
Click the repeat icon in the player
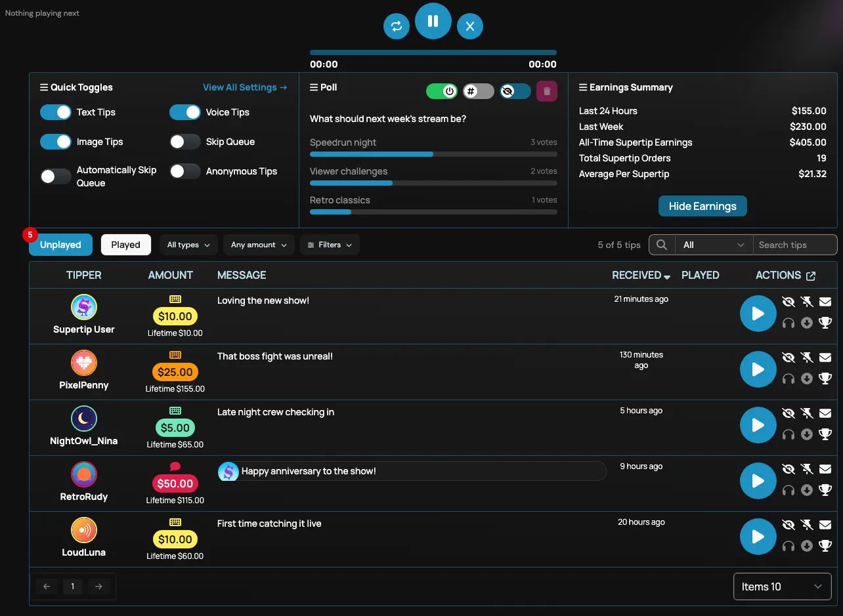pyautogui.click(x=397, y=26)
